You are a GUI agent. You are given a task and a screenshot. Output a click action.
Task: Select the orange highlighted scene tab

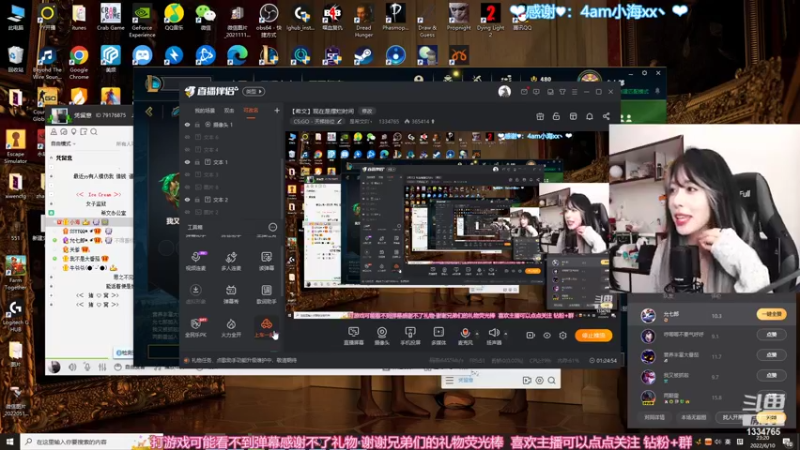pos(251,110)
